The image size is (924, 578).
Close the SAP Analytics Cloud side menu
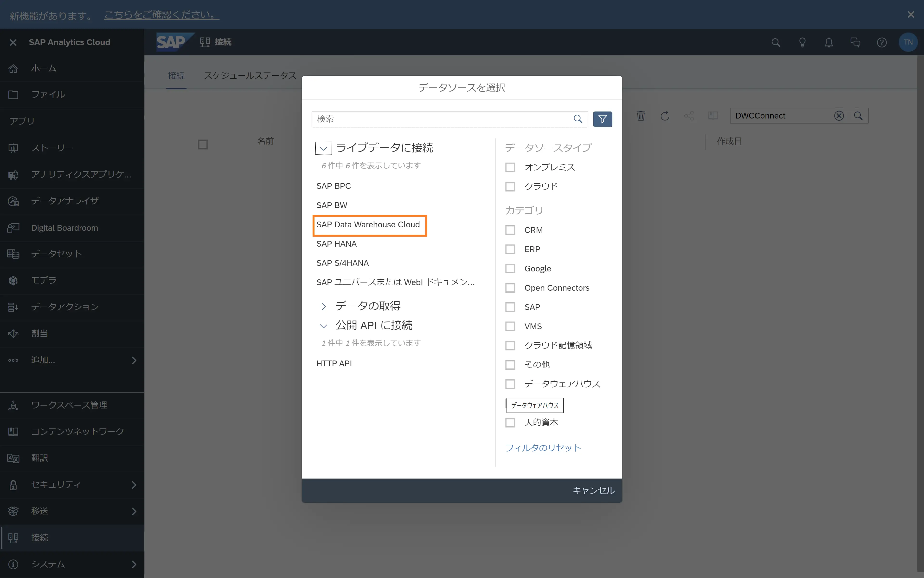click(13, 42)
